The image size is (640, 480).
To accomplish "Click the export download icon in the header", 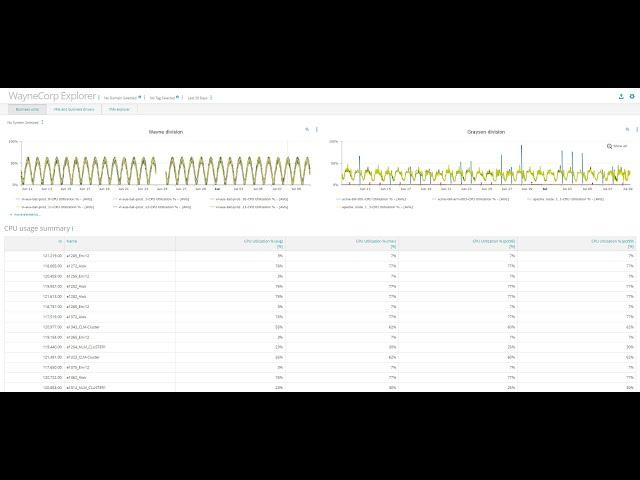I will (x=621, y=97).
